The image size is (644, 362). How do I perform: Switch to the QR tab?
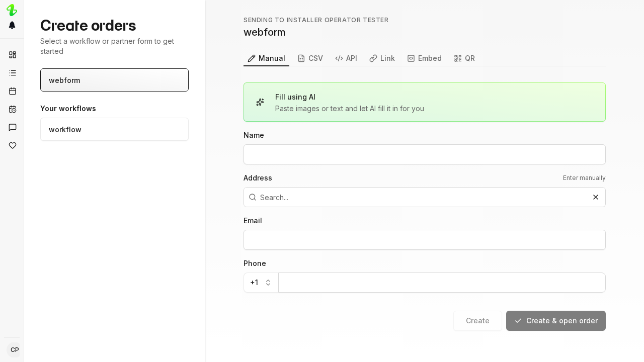pos(464,58)
